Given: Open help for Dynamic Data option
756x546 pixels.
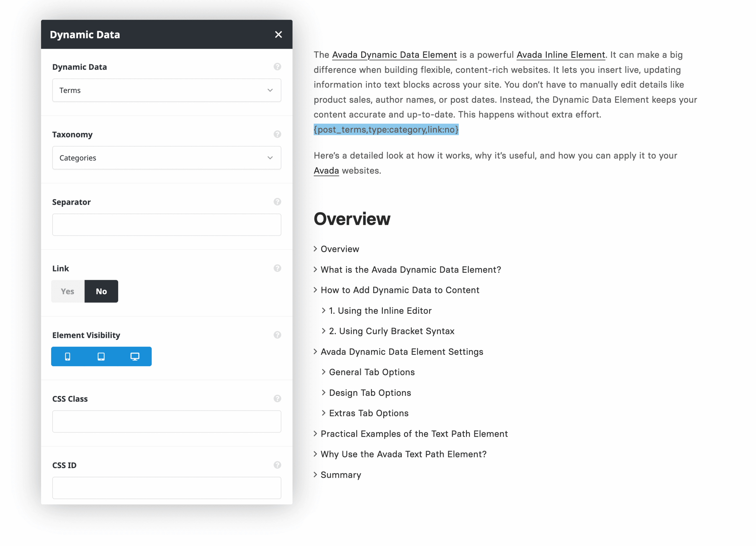Looking at the screenshot, I should click(x=277, y=67).
